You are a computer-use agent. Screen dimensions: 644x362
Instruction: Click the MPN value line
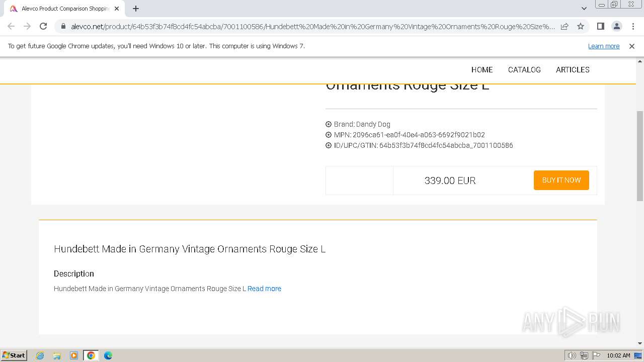410,135
